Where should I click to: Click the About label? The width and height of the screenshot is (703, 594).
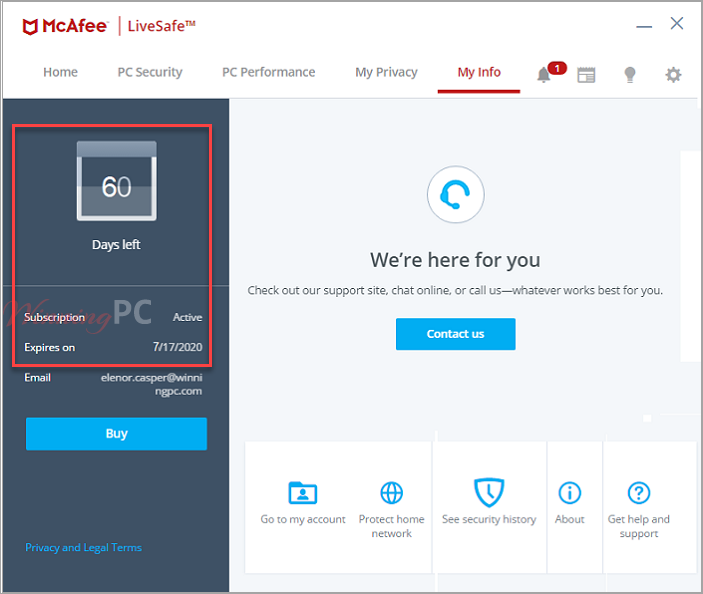tap(570, 519)
